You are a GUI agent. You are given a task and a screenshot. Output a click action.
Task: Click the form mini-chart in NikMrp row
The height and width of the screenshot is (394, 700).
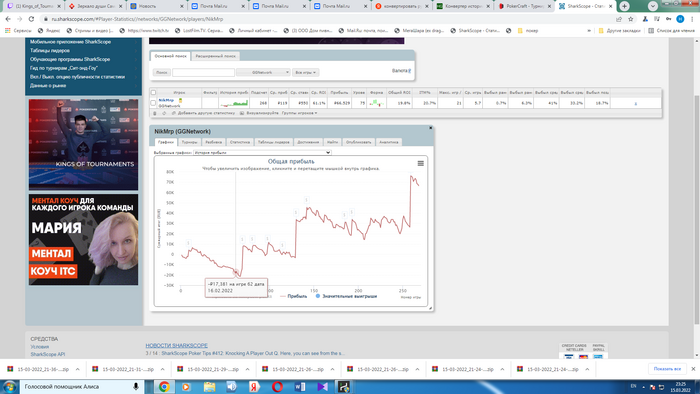click(376, 103)
